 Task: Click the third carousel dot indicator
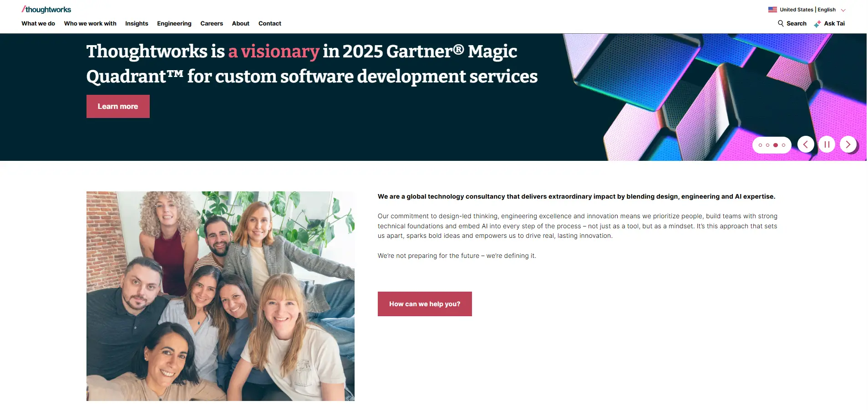[775, 145]
